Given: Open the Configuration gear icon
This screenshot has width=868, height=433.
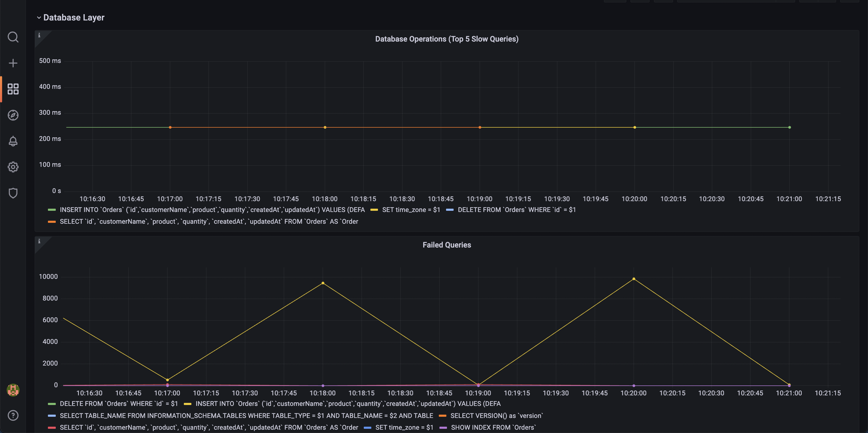Looking at the screenshot, I should [13, 167].
